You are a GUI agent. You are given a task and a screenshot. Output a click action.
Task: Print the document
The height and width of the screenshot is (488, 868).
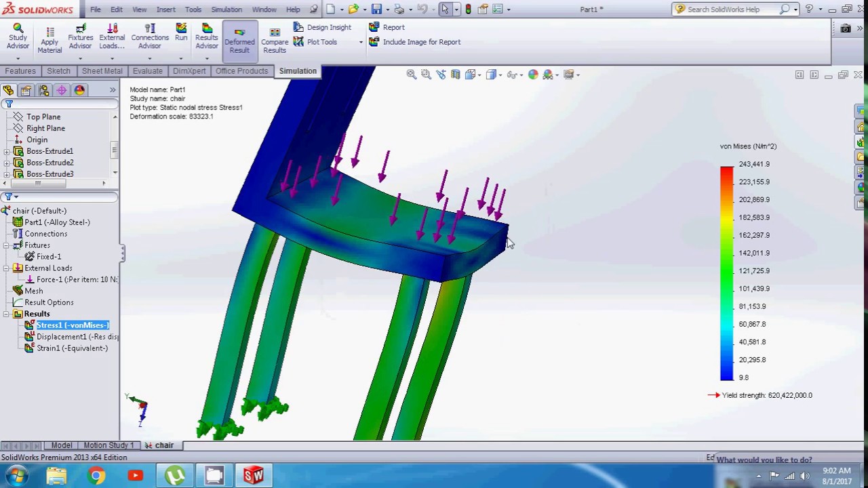point(399,9)
